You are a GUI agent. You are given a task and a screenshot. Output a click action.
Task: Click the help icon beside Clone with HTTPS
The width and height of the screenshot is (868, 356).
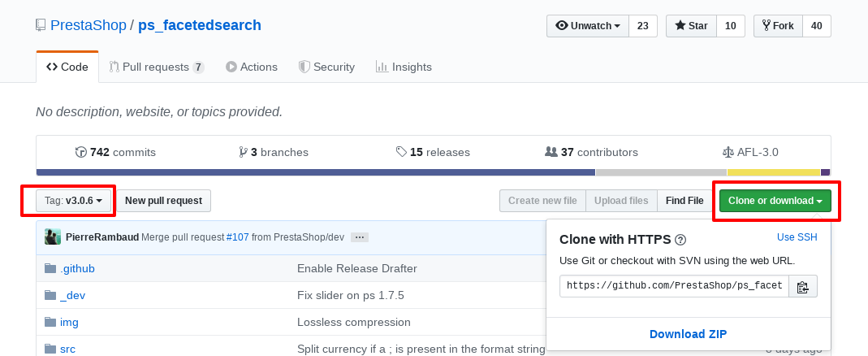click(x=681, y=240)
